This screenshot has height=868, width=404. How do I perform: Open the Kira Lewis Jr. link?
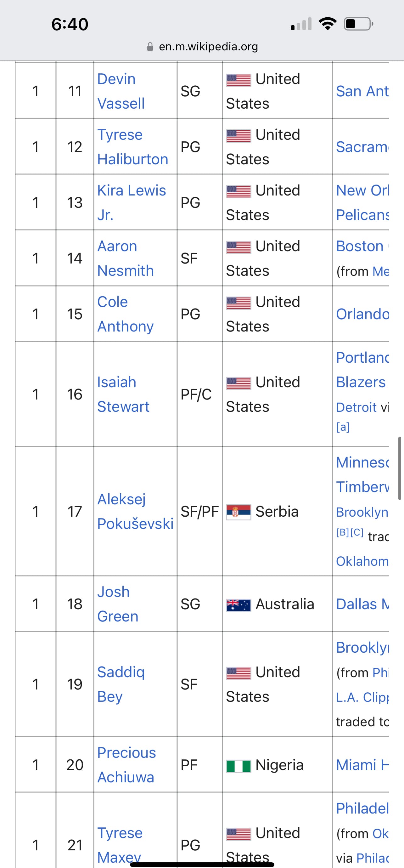click(131, 202)
